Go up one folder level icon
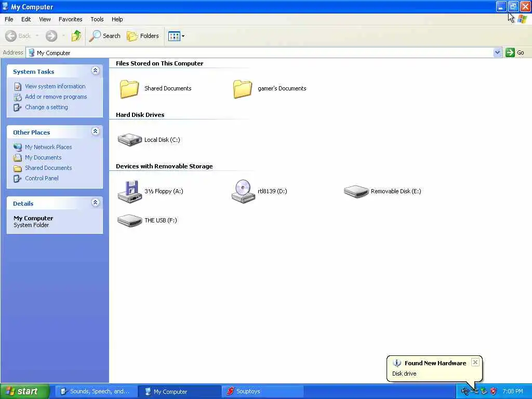This screenshot has width=532, height=399. point(76,36)
